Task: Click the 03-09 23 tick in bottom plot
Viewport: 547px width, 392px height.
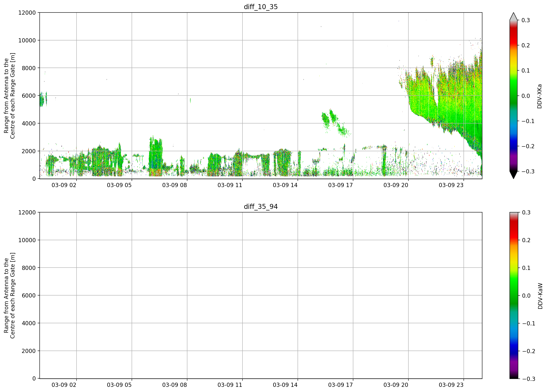Action: (451, 385)
